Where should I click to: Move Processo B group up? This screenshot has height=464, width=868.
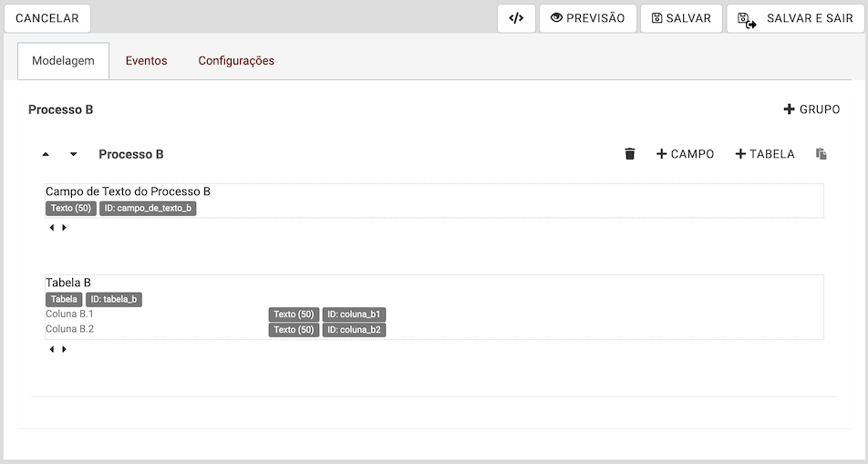[x=46, y=155]
